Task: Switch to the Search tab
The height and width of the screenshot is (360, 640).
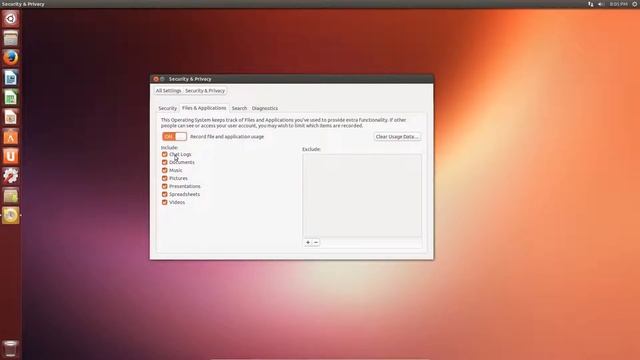Action: tap(239, 108)
